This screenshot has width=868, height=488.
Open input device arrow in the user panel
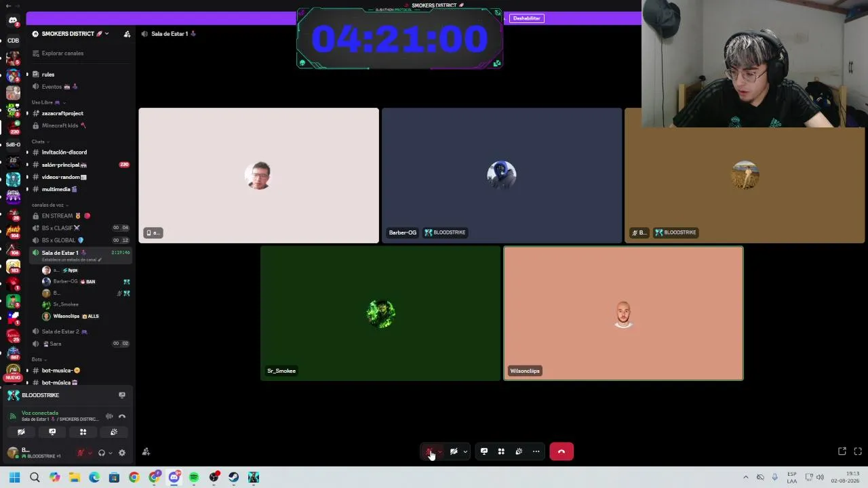(90, 453)
